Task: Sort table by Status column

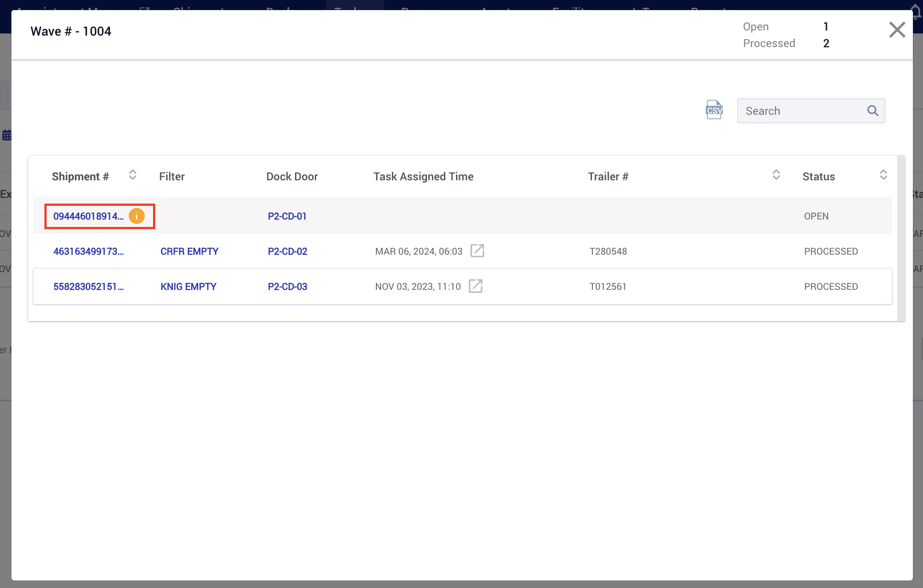Action: (x=883, y=175)
